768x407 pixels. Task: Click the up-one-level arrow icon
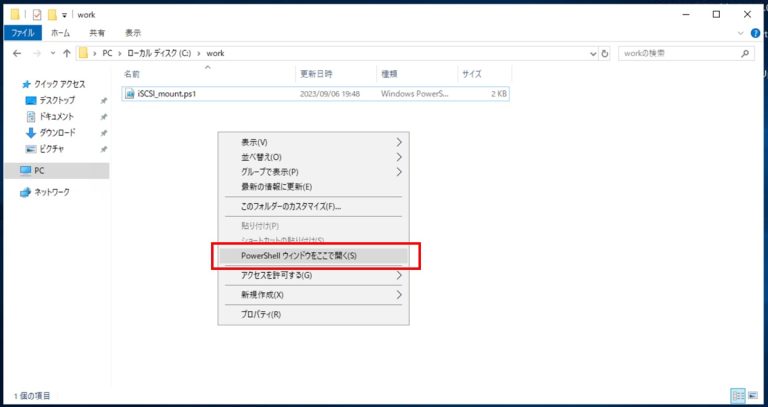[67, 53]
